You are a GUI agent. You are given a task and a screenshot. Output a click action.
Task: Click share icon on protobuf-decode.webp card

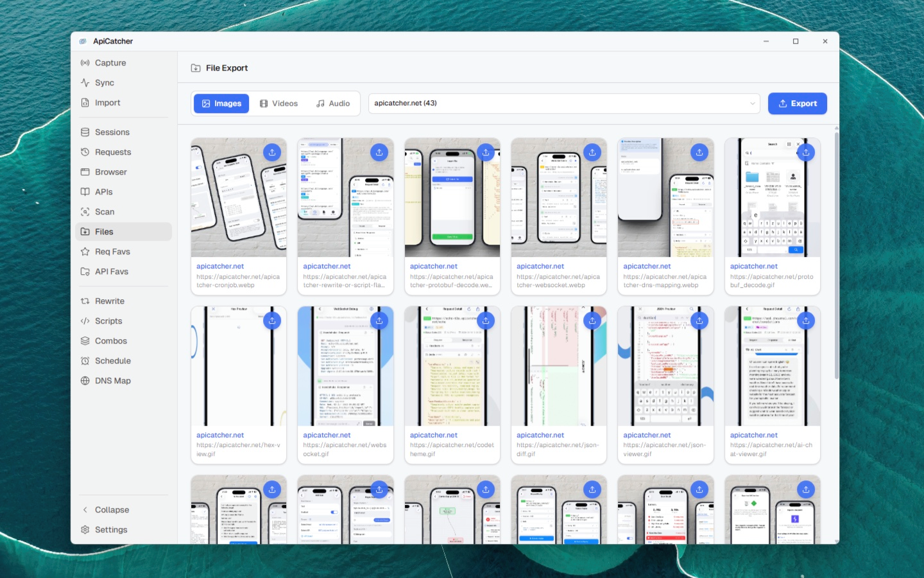coord(486,152)
